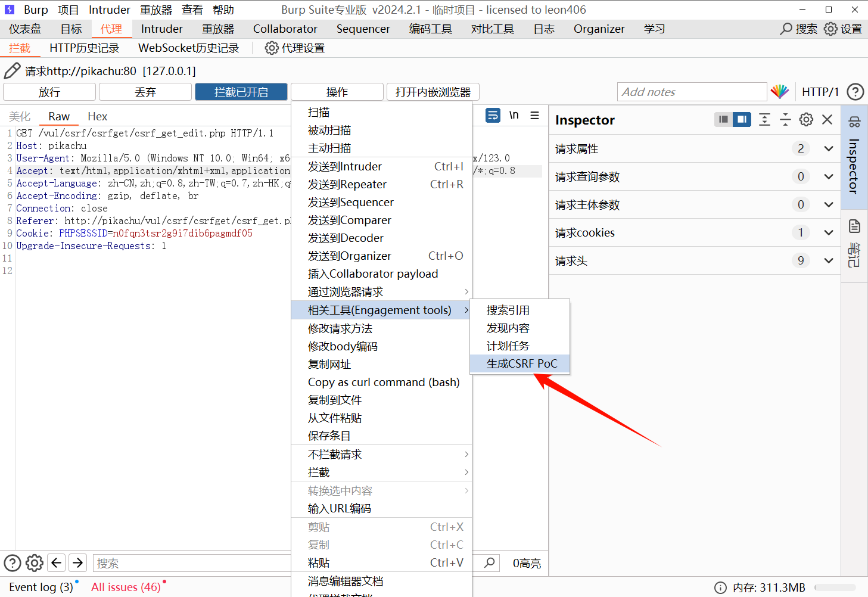Open editor search settings gear at bottom
868x597 pixels.
[35, 563]
